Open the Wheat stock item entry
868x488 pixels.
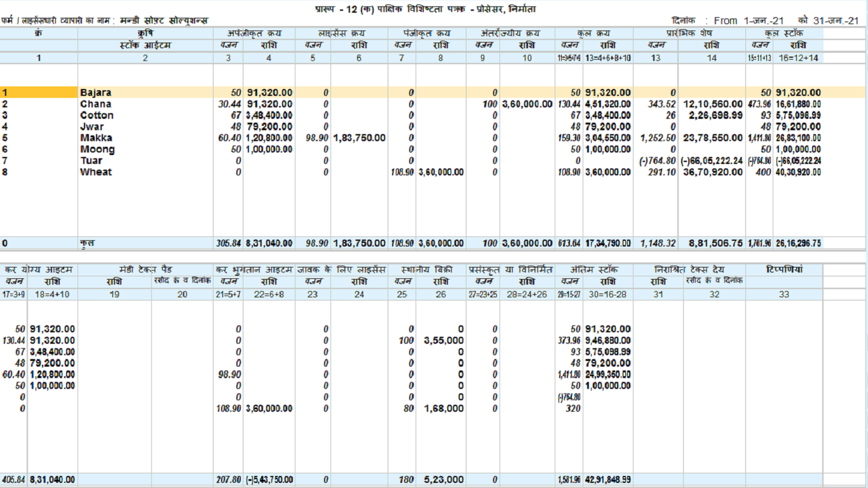[95, 172]
